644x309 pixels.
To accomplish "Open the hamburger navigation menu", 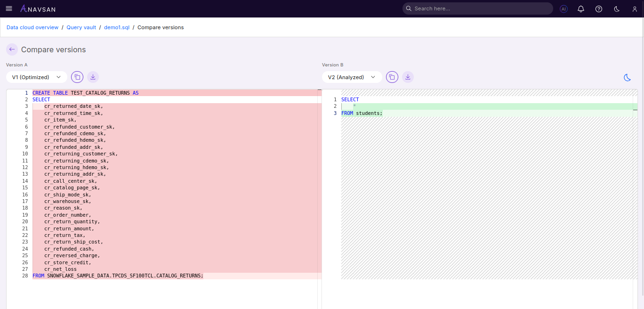I will [x=8, y=8].
